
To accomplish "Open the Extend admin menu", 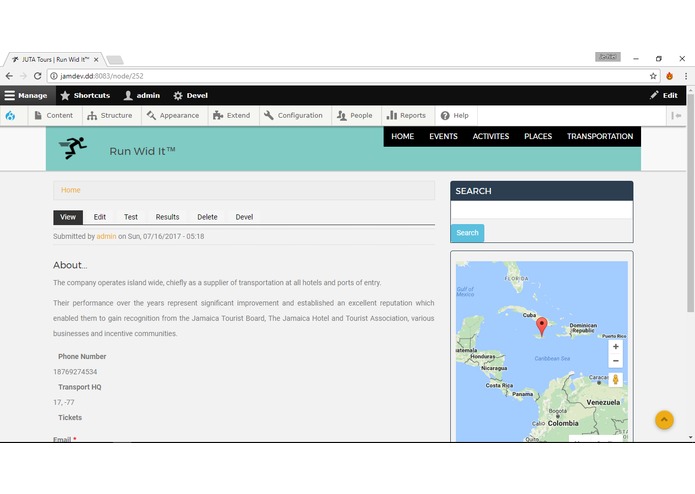I will click(x=232, y=116).
